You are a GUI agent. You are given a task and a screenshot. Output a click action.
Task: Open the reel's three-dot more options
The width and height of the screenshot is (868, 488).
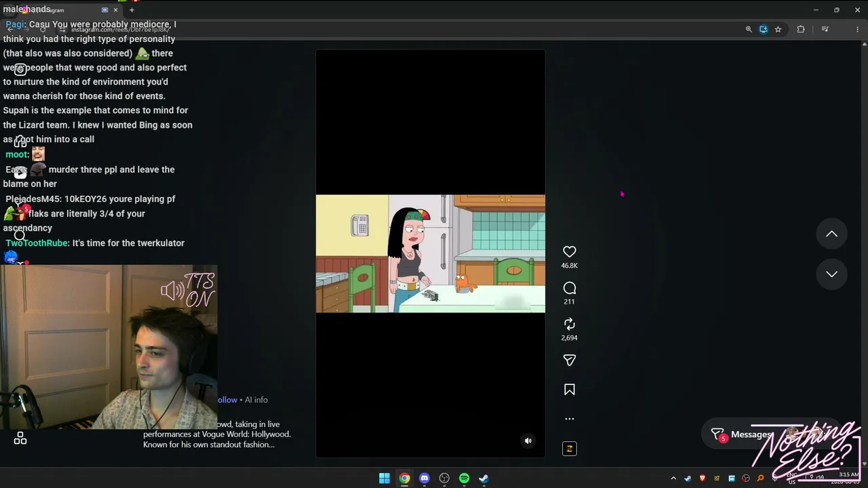pos(570,419)
